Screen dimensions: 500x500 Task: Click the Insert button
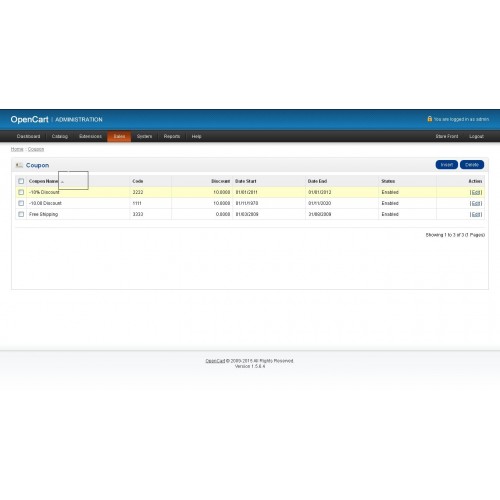(447, 165)
